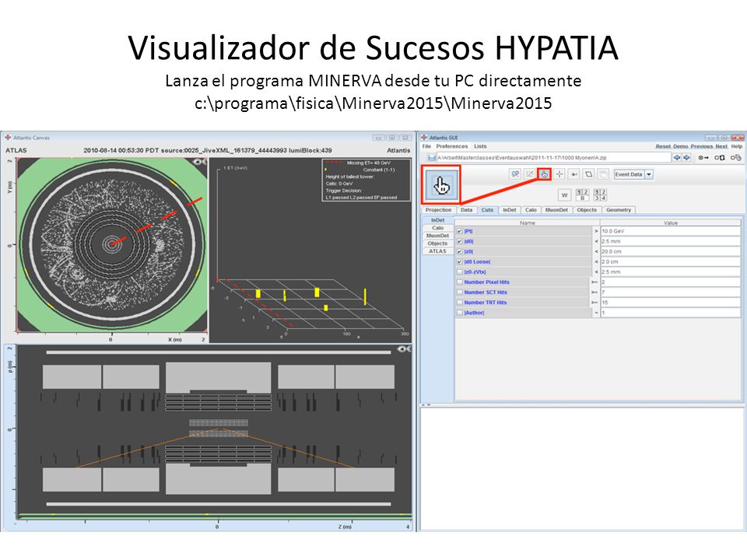Select the ATLAS side tab in Cuts
The width and height of the screenshot is (747, 560).
437,251
